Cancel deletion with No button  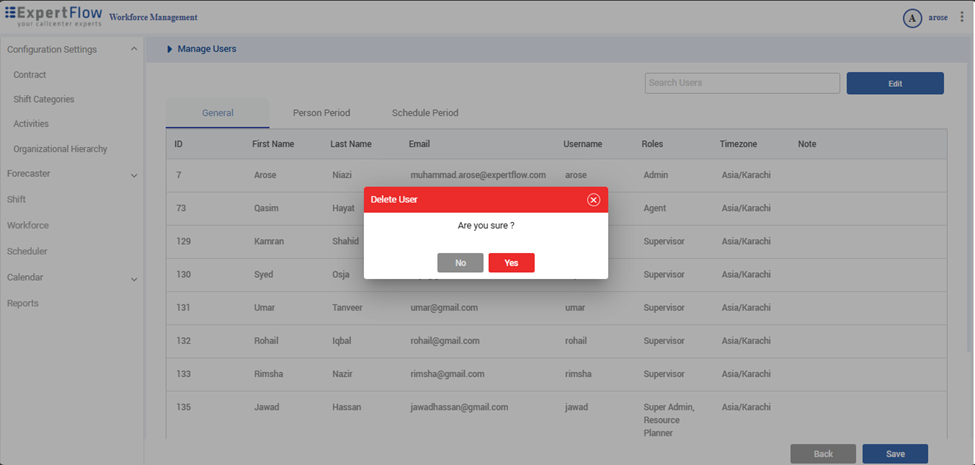click(x=460, y=263)
